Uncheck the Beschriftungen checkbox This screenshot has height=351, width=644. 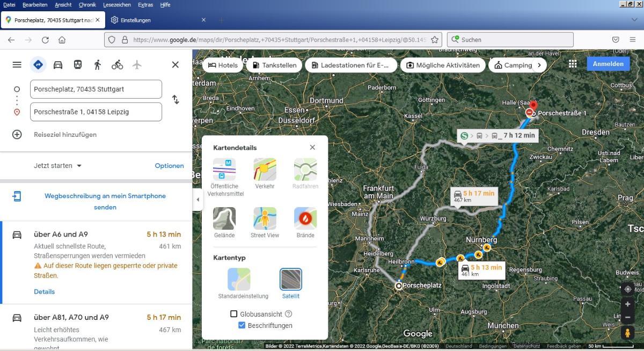[x=241, y=325]
